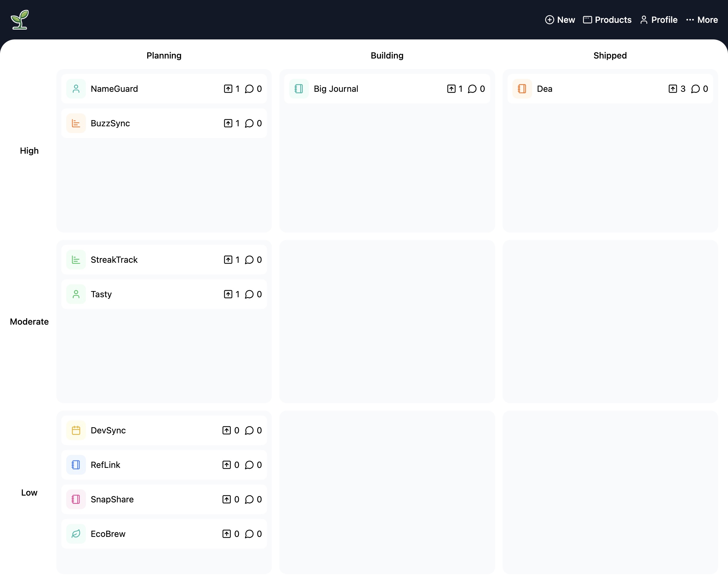Open the New menu item
The height and width of the screenshot is (584, 728).
tap(560, 20)
